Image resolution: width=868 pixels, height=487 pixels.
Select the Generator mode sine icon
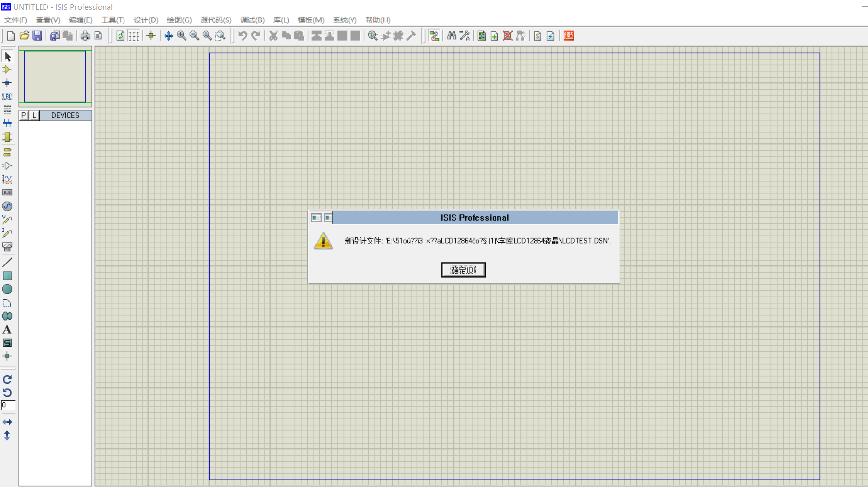coord(7,206)
